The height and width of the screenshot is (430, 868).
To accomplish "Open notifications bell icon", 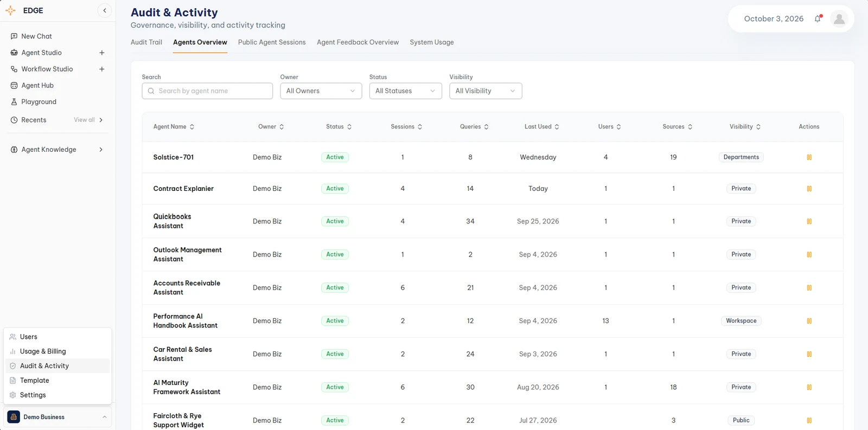I will (x=818, y=18).
